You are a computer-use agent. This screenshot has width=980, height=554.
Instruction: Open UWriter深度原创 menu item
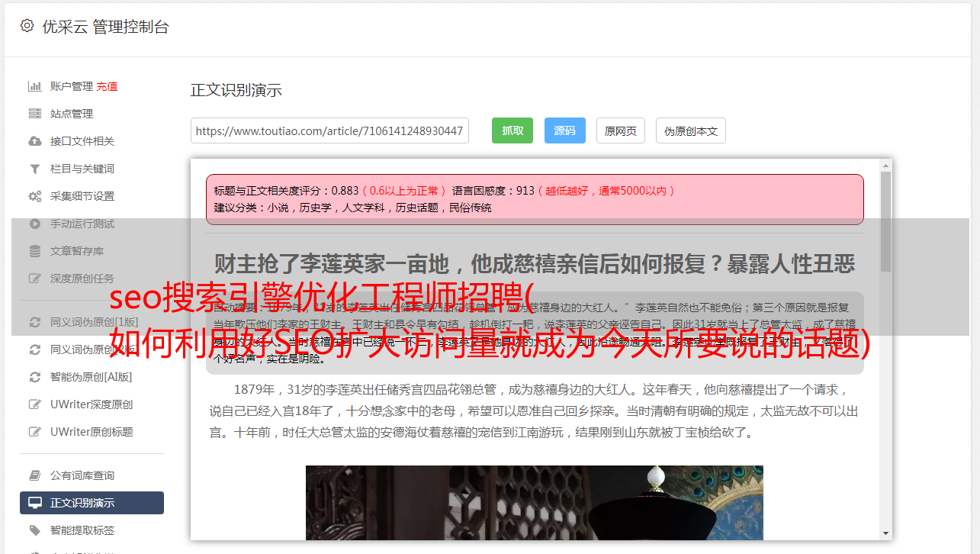(x=92, y=404)
